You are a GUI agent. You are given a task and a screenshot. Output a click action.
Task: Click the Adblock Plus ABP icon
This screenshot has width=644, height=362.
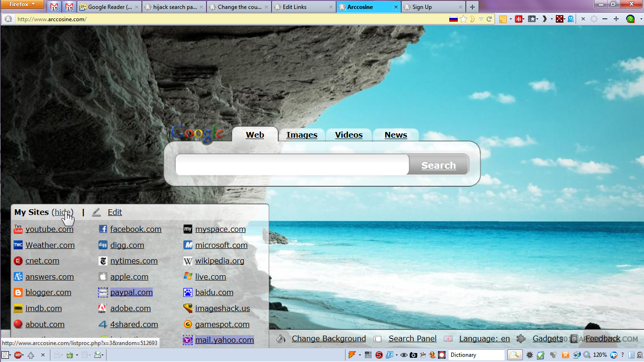click(x=18, y=355)
